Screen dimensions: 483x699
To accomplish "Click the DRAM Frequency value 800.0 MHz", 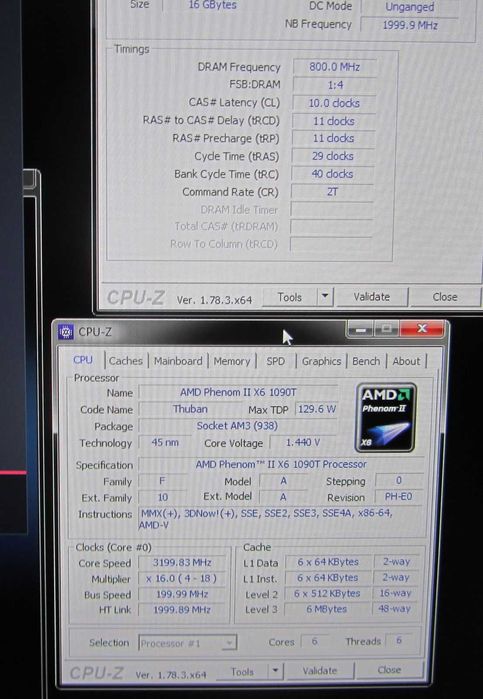I will tap(334, 67).
